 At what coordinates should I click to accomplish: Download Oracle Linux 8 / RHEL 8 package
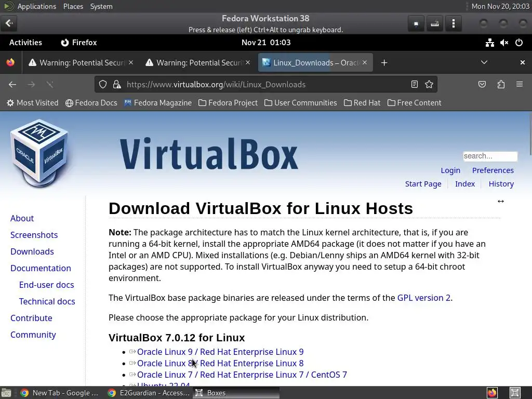pyautogui.click(x=220, y=363)
